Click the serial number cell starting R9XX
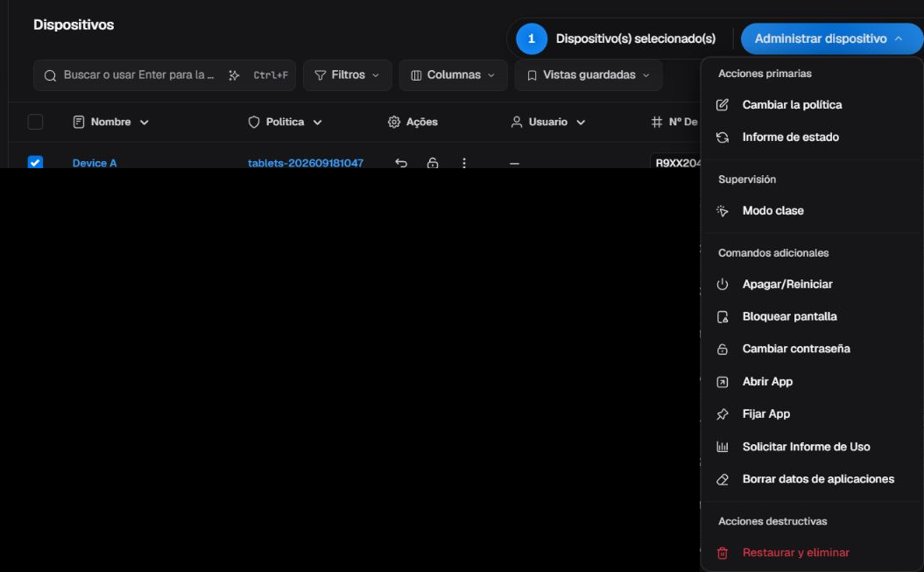This screenshot has width=924, height=572. point(678,163)
